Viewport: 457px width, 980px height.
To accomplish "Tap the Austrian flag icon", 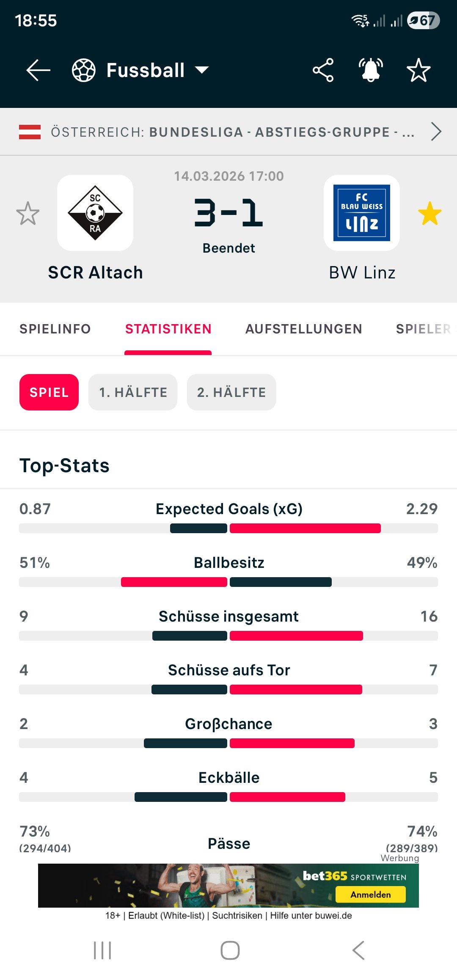I will pyautogui.click(x=30, y=132).
